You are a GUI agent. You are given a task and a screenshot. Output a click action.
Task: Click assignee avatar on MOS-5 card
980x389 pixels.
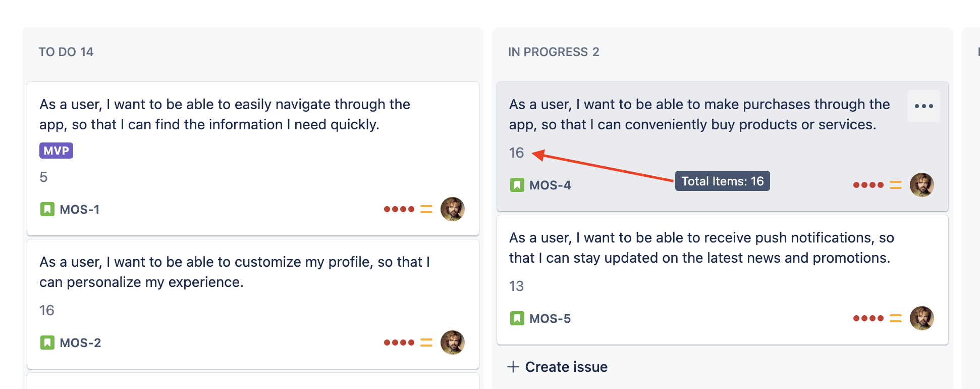pos(921,318)
